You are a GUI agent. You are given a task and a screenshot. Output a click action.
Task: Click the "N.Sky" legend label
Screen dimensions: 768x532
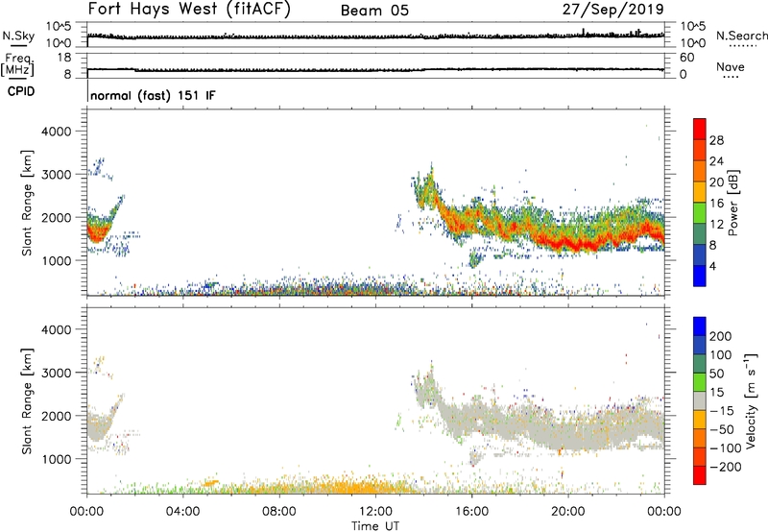coord(18,36)
